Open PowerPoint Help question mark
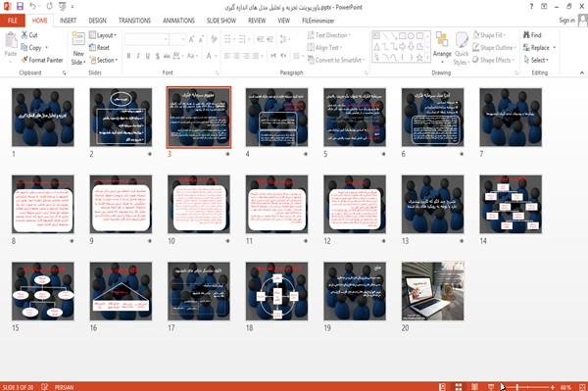The image size is (588, 391). tap(531, 7)
